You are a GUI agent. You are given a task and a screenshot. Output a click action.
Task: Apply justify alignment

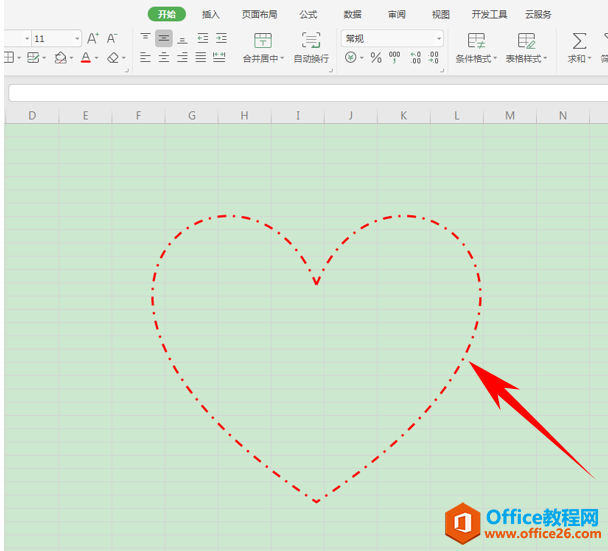[200, 58]
